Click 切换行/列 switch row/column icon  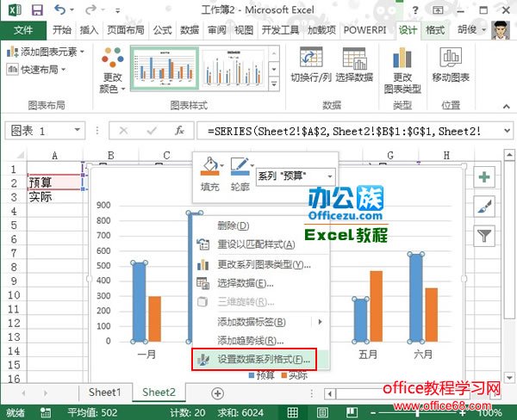(x=310, y=65)
